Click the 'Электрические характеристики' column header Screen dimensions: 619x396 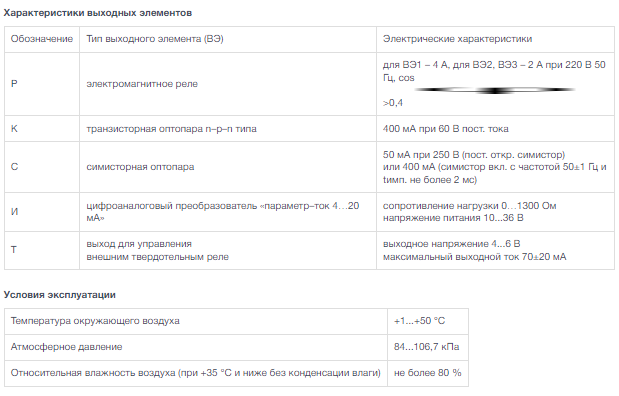495,39
